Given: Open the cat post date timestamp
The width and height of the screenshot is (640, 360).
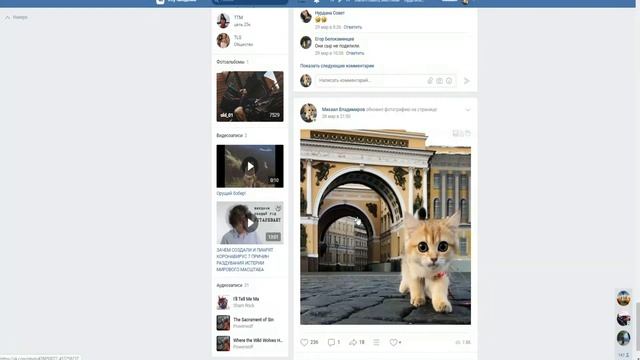Looking at the screenshot, I should 336,116.
